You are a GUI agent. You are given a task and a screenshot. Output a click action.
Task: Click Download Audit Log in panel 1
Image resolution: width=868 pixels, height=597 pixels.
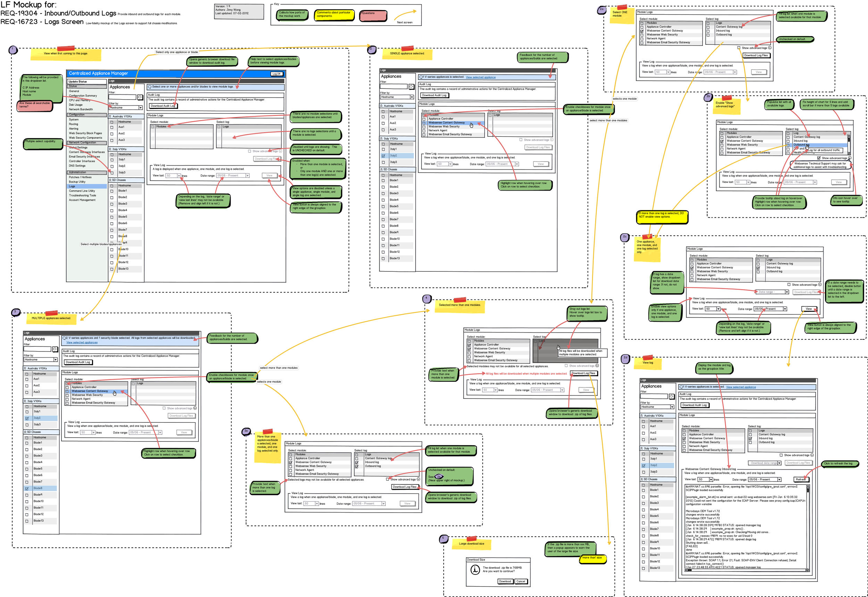pyautogui.click(x=163, y=106)
